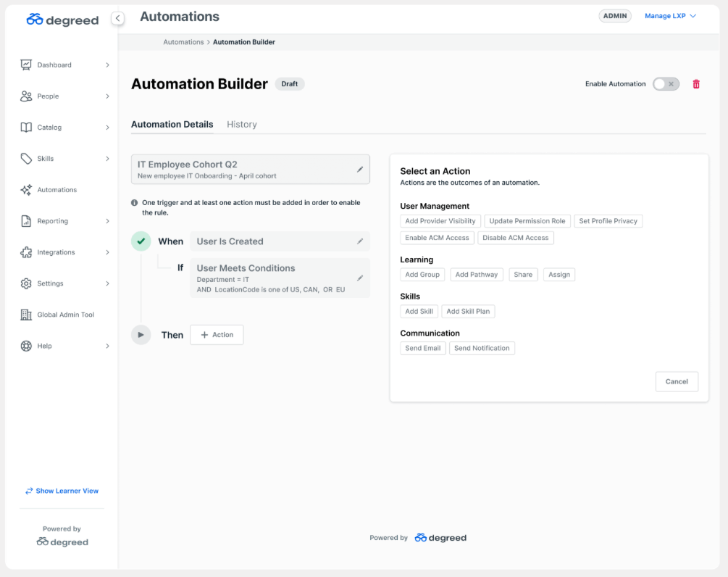Click the Automations breadcrumb link

coord(183,42)
